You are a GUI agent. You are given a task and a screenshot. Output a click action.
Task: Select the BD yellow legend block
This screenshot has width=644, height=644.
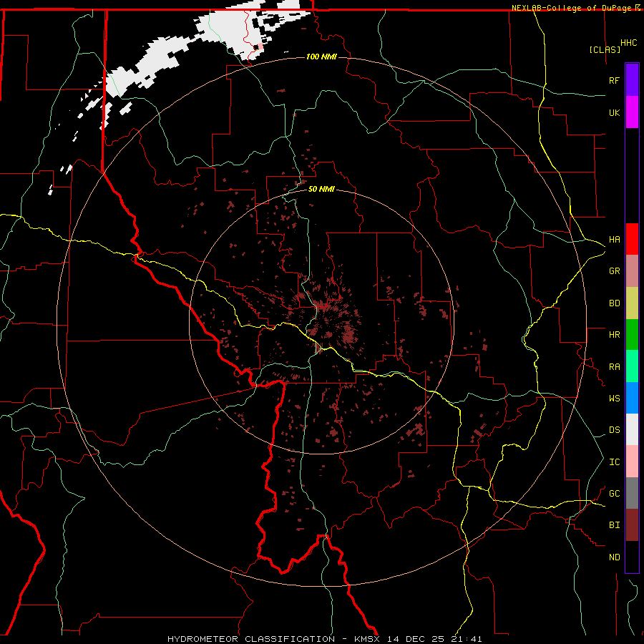[x=632, y=303]
